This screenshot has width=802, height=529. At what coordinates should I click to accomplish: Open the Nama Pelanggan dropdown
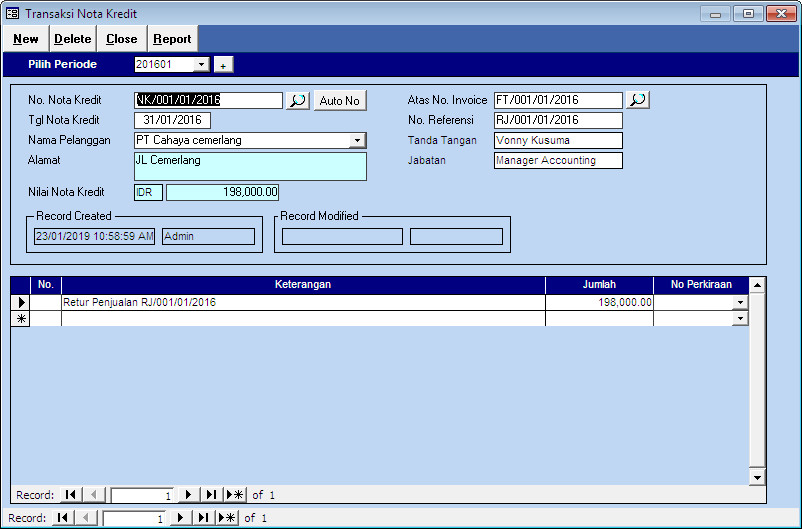pyautogui.click(x=358, y=140)
